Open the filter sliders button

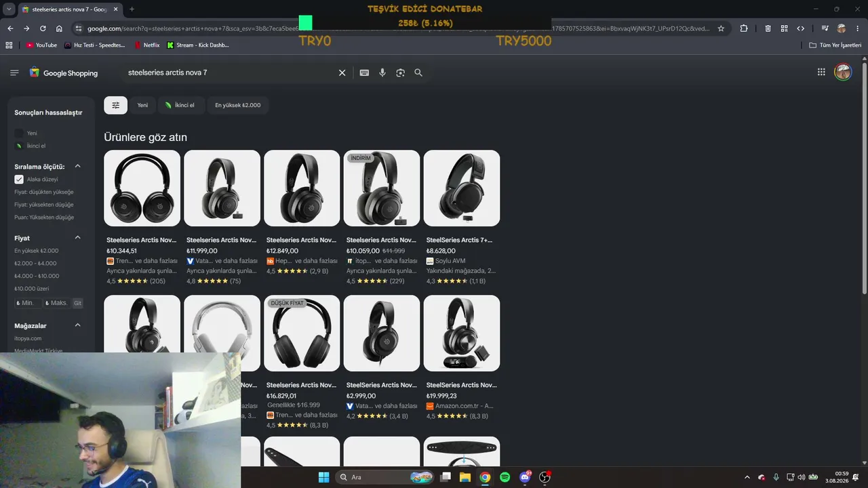click(x=115, y=105)
